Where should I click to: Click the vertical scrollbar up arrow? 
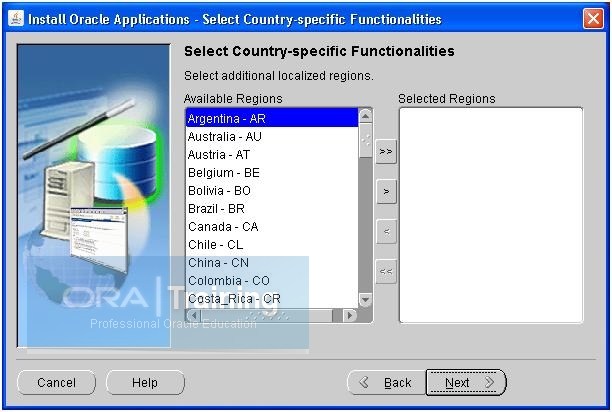coord(365,116)
